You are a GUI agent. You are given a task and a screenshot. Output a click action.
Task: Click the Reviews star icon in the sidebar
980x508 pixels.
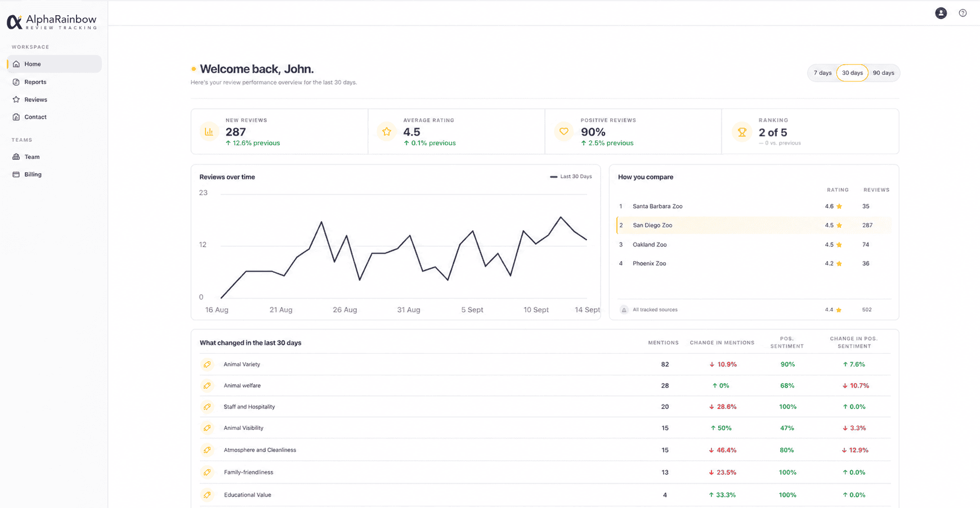[x=16, y=100]
